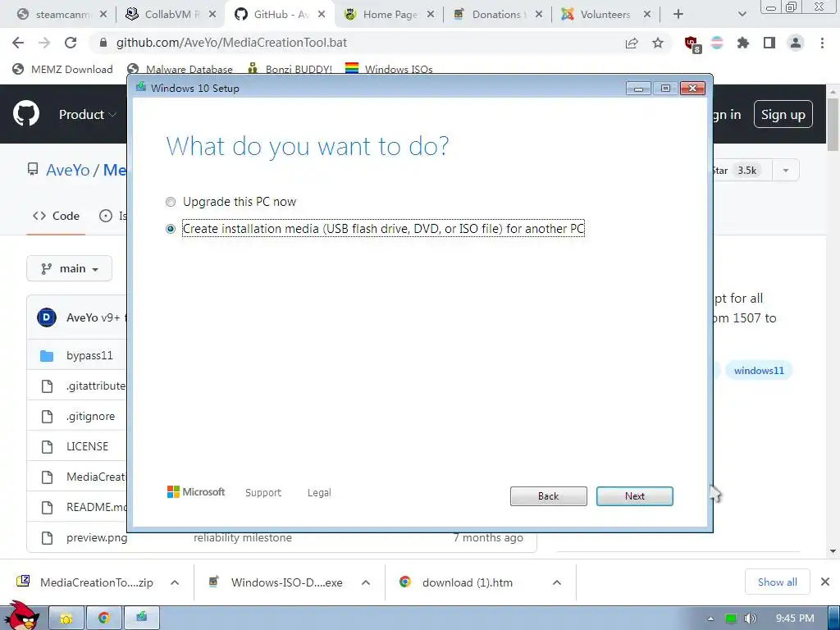
Task: Click the 9:45 PM taskbar clock
Action: click(x=794, y=619)
